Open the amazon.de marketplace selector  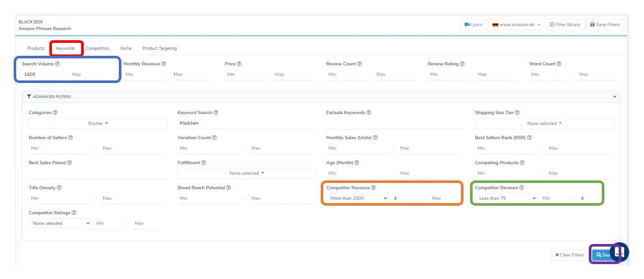(515, 25)
